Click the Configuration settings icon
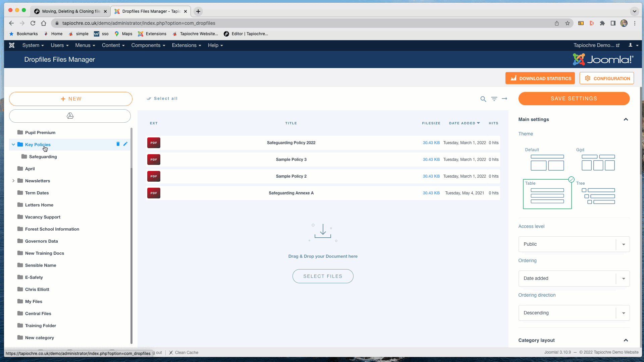Viewport: 644px width, 362px height. (x=587, y=78)
